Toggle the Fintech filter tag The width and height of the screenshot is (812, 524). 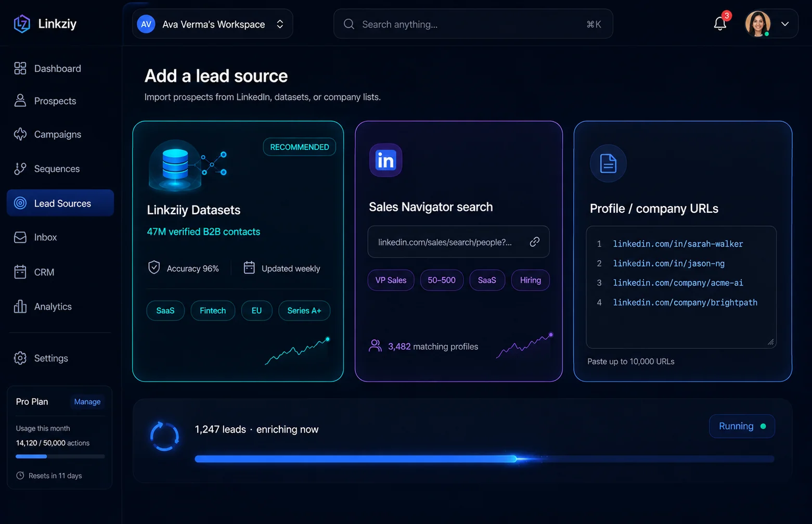[213, 311]
